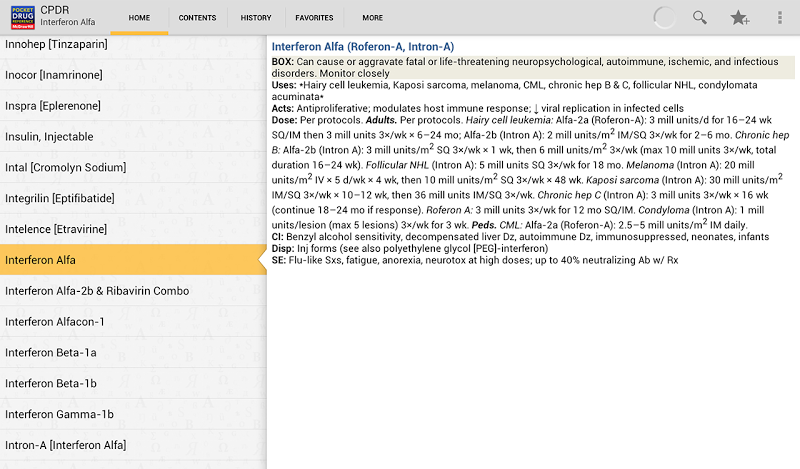Select Interferon Alfacon-1 entry

point(133,322)
